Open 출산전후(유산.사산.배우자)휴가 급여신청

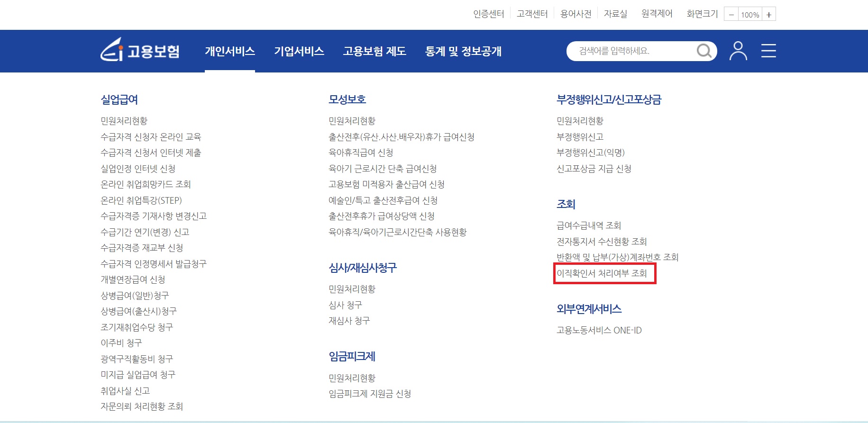click(x=402, y=137)
